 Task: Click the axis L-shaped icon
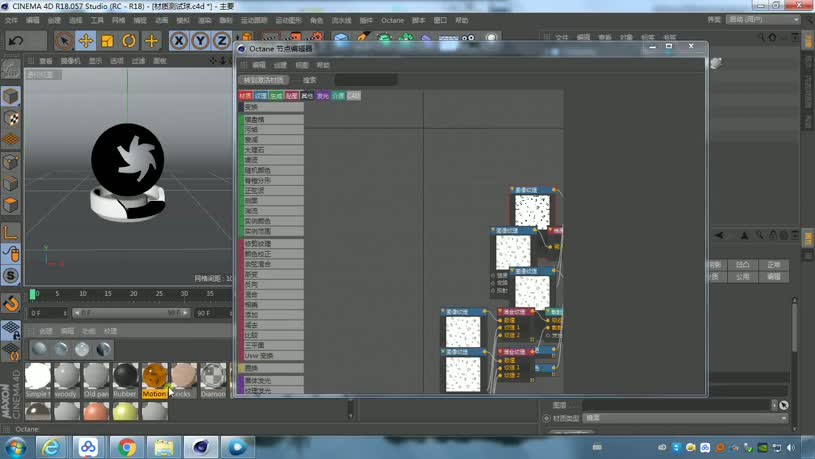(10, 232)
